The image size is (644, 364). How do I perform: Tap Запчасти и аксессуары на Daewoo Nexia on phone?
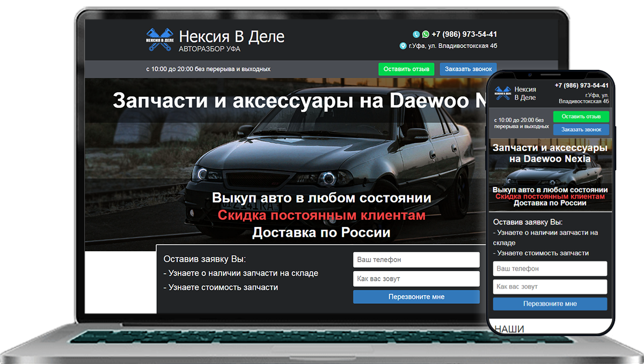[x=550, y=153]
